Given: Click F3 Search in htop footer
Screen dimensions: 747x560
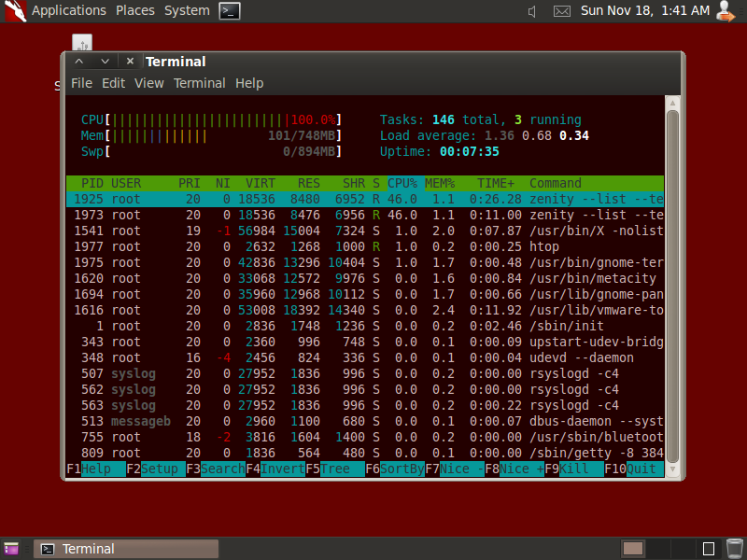Looking at the screenshot, I should tap(216, 469).
